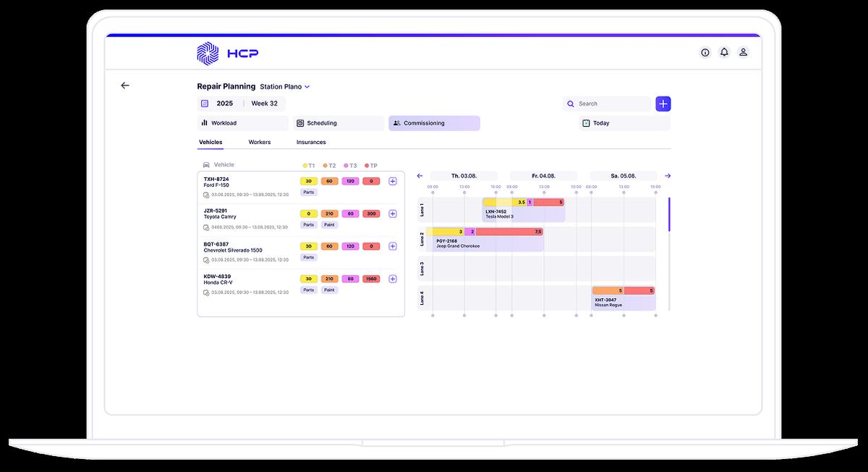Click TP value 1560 on Honda CR-V
The height and width of the screenshot is (472, 868).
pyautogui.click(x=372, y=279)
